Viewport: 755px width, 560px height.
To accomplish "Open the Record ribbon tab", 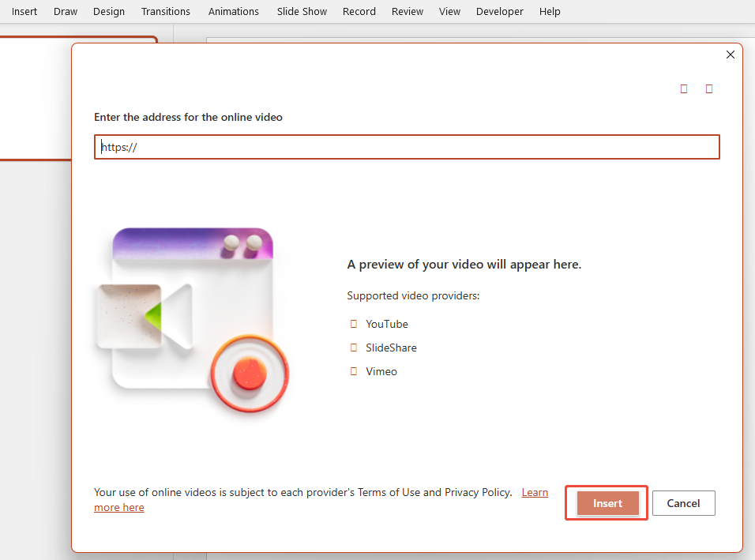I will [x=359, y=11].
